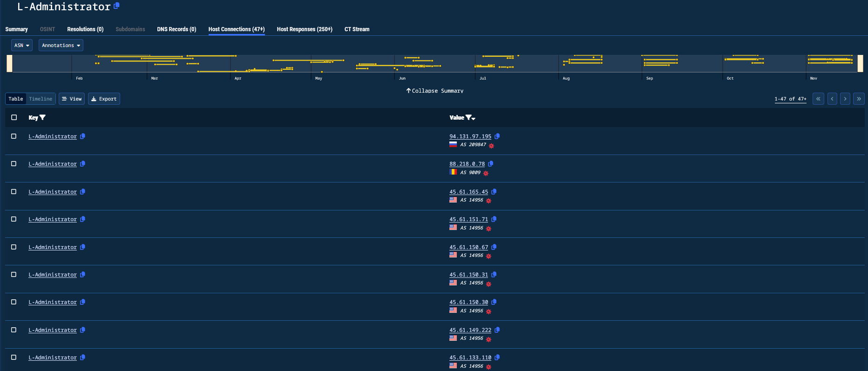Select the row for 94.131.97.195
868x371 pixels.
click(x=14, y=136)
